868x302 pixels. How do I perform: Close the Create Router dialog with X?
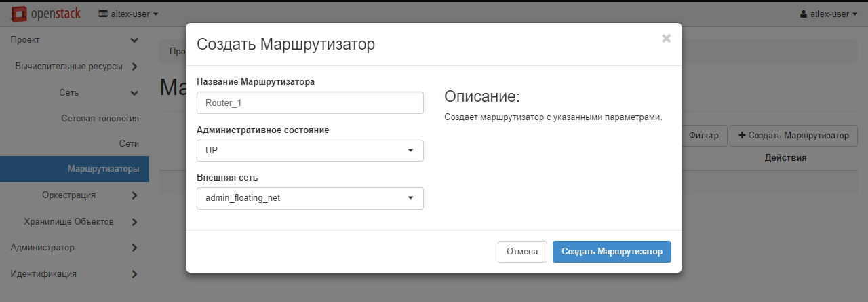pos(666,39)
